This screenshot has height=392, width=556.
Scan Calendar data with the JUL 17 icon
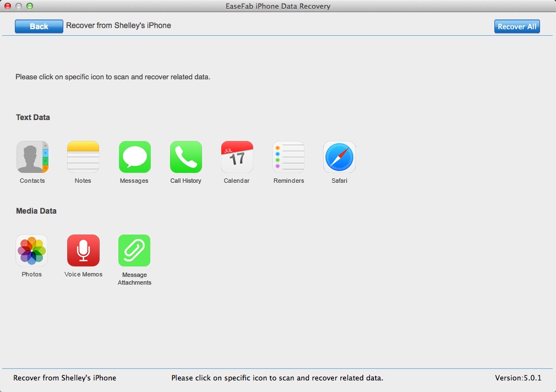(x=237, y=157)
